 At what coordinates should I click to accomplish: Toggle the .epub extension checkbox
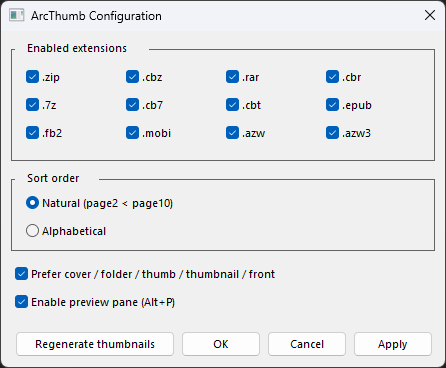[x=332, y=105]
